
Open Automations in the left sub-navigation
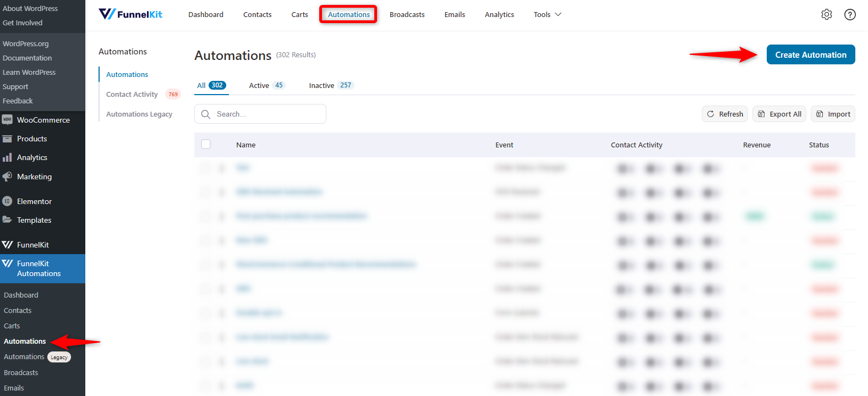click(x=127, y=74)
